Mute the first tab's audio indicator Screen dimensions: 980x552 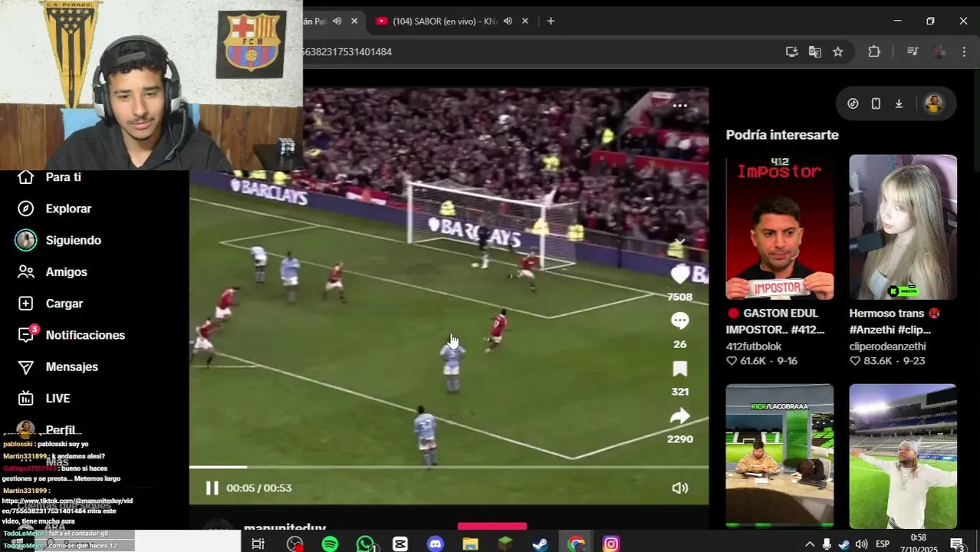337,21
